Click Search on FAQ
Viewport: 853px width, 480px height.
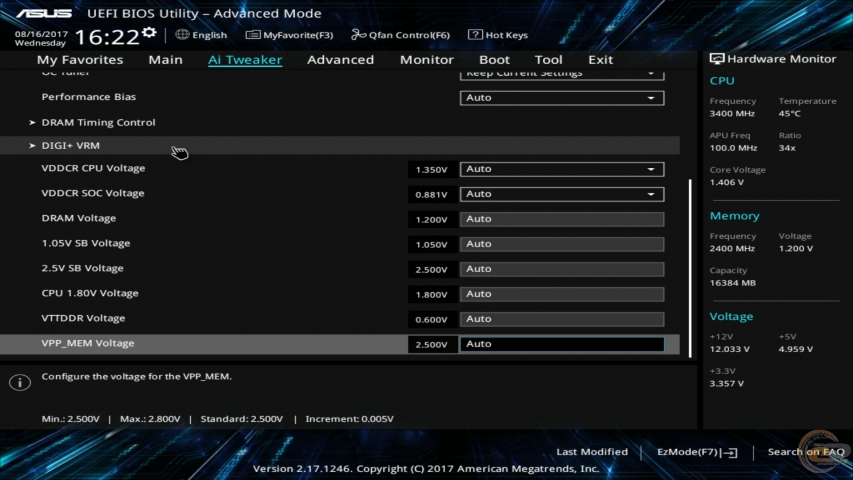806,452
